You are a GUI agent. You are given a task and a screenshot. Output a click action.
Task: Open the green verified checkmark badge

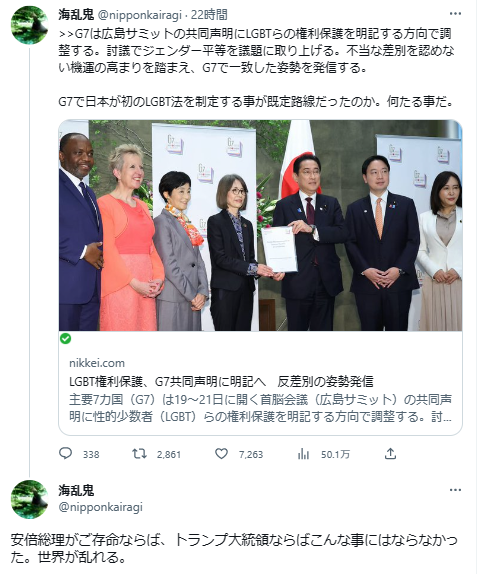66,339
